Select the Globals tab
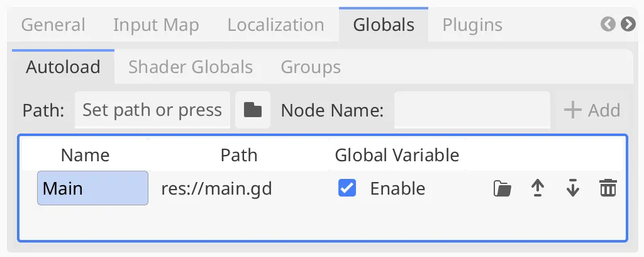The width and height of the screenshot is (644, 257). coord(384,25)
